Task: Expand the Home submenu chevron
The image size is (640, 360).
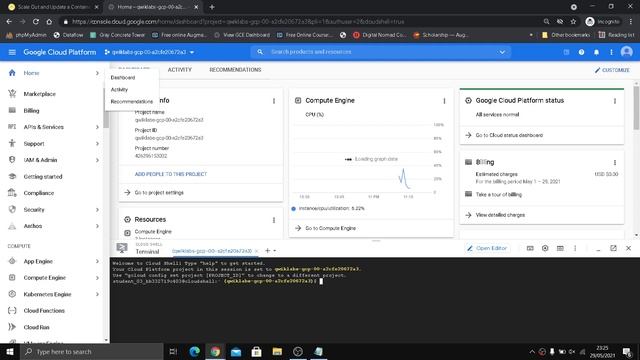Action: 97,73
